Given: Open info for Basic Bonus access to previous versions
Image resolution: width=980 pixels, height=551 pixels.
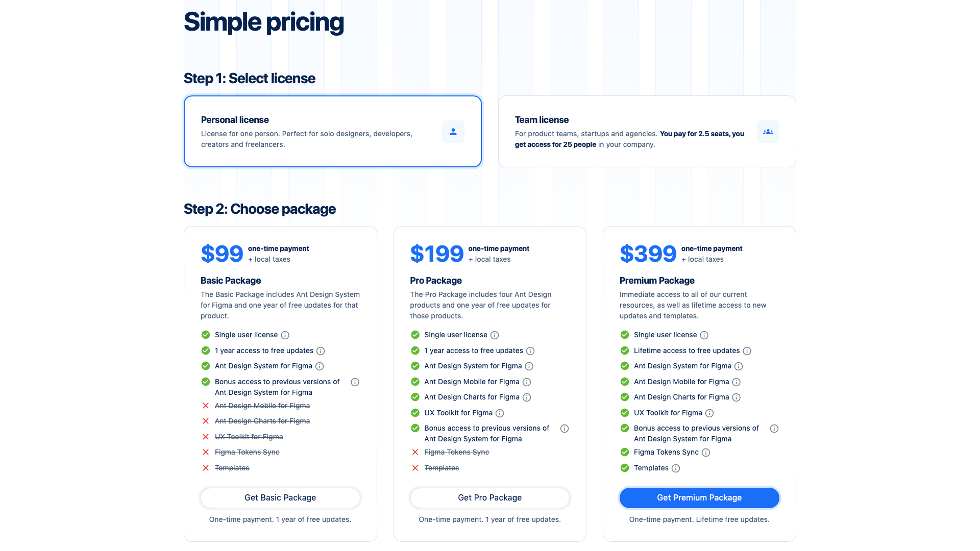Looking at the screenshot, I should coord(355,382).
